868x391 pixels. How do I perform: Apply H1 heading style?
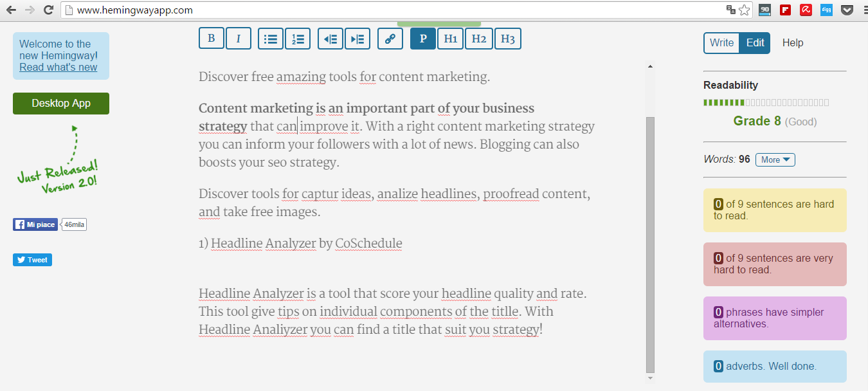(x=451, y=39)
